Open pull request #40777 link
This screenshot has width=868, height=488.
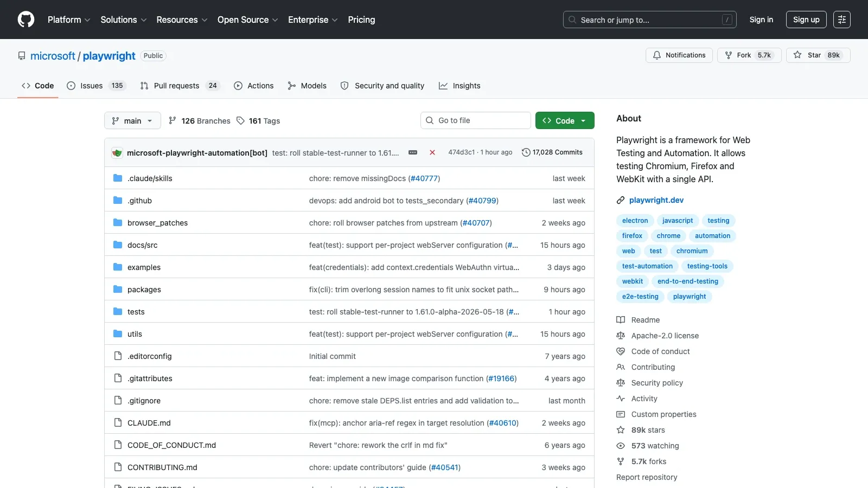pyautogui.click(x=424, y=178)
